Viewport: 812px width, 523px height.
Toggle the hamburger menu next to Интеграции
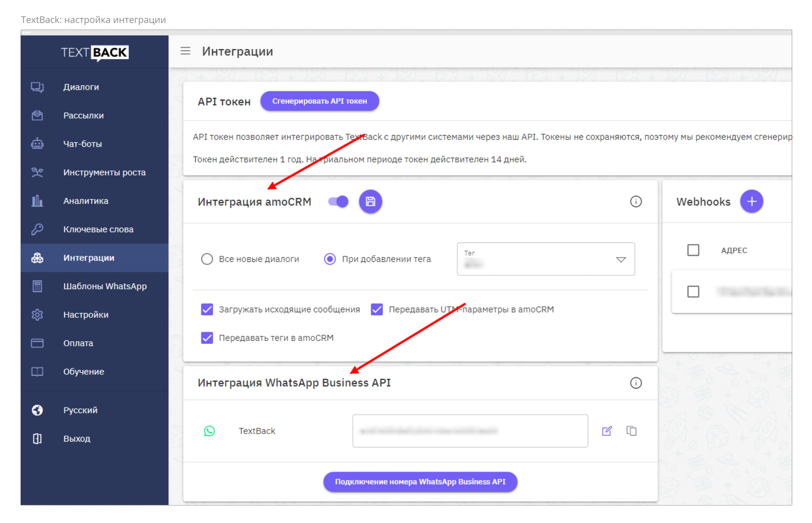click(x=185, y=51)
